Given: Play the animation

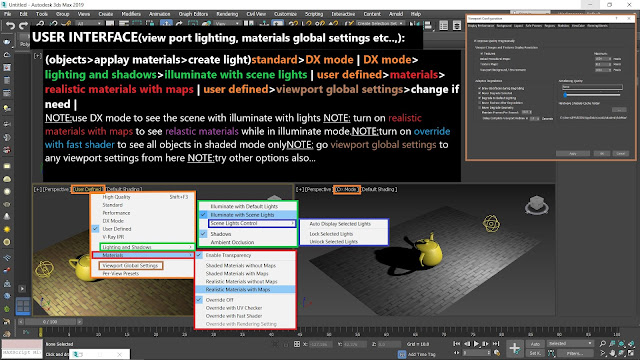Looking at the screenshot, I should tap(476, 344).
